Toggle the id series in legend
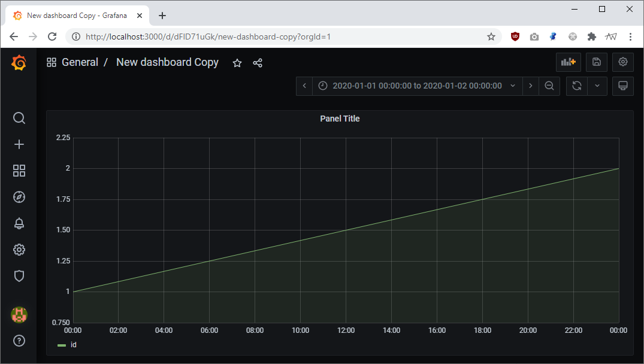Viewport: 644px width, 364px height. [74, 345]
